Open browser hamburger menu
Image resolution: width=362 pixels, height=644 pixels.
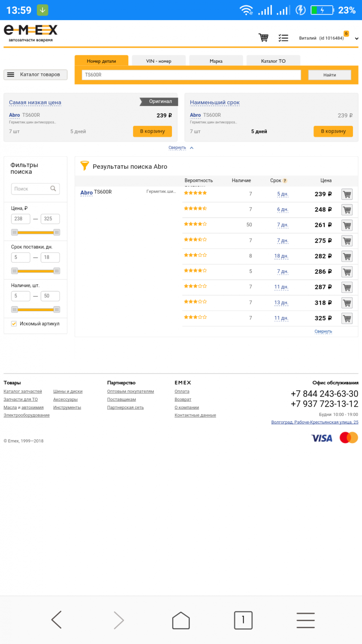coord(305,620)
